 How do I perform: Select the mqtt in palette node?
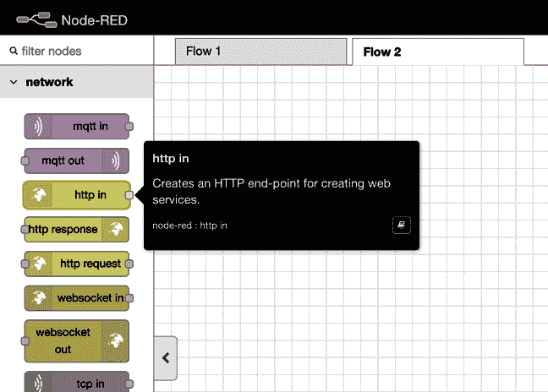click(x=77, y=127)
